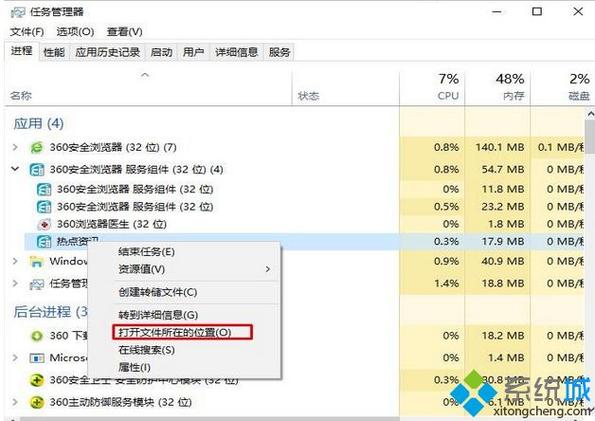
Task: Sort by the CPU column header
Action: tap(433, 88)
